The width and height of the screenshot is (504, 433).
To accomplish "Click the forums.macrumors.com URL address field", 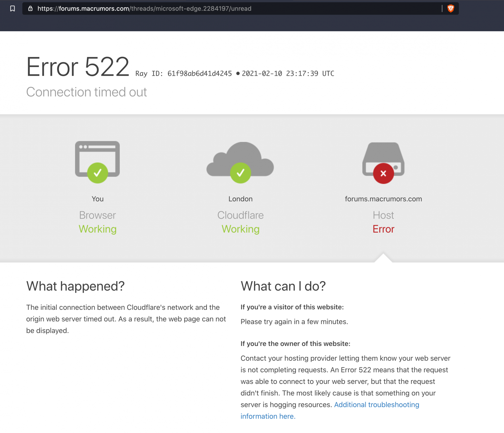I will [240, 9].
